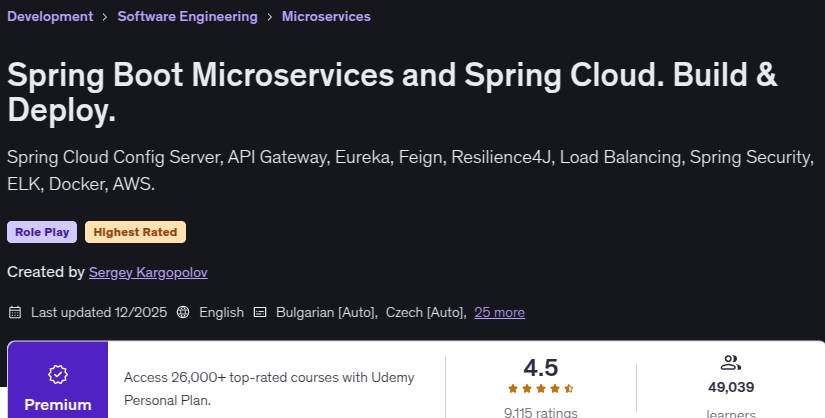Click the Udemy Personal Plan access text
Image resolution: width=825 pixels, height=418 pixels.
pos(269,389)
